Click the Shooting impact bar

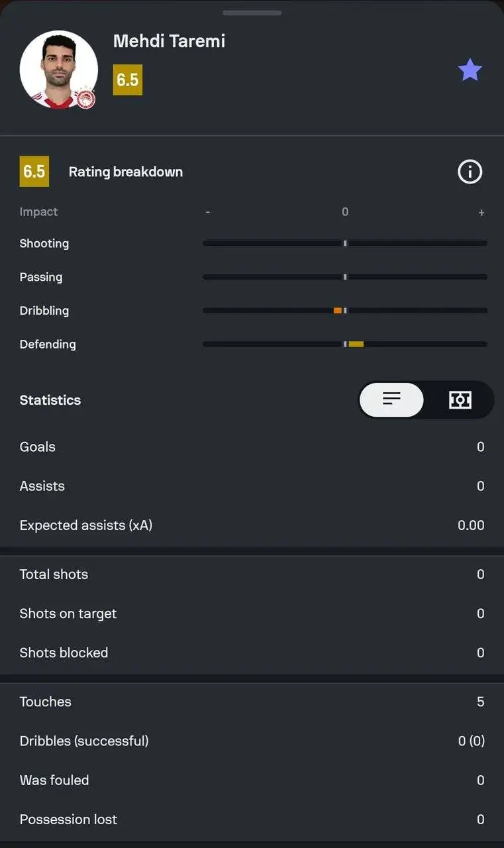click(x=344, y=243)
